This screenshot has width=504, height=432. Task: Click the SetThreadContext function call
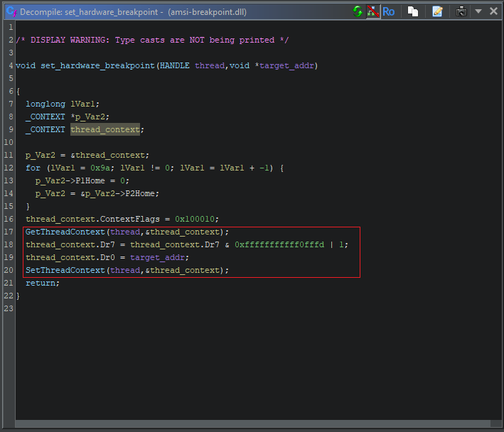pyautogui.click(x=65, y=271)
